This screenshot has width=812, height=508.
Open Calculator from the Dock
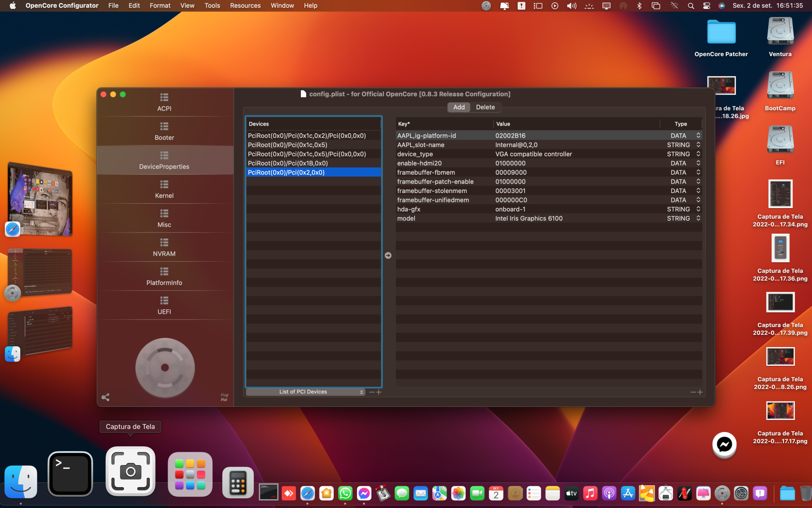coord(238,482)
